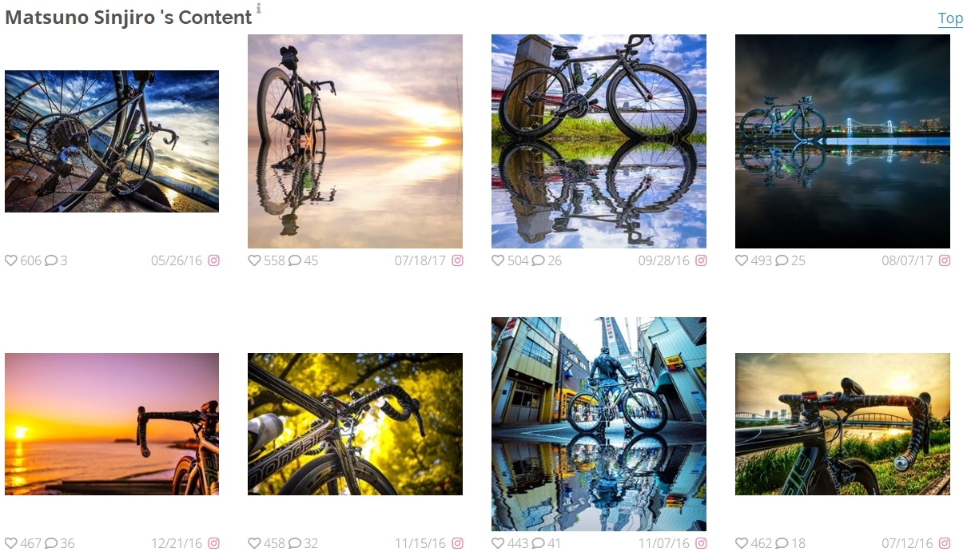Click the Instagram icon next to 09/28/16
The width and height of the screenshot is (967, 560).
701,260
